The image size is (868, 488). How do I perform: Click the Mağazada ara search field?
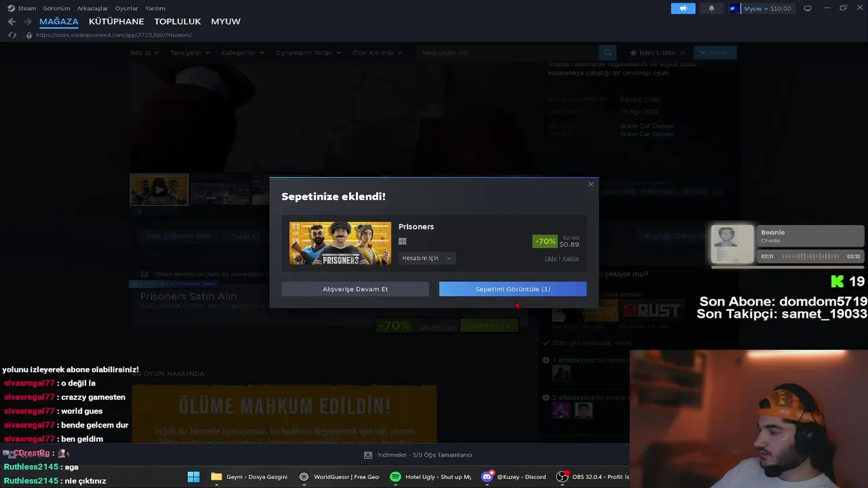point(507,53)
